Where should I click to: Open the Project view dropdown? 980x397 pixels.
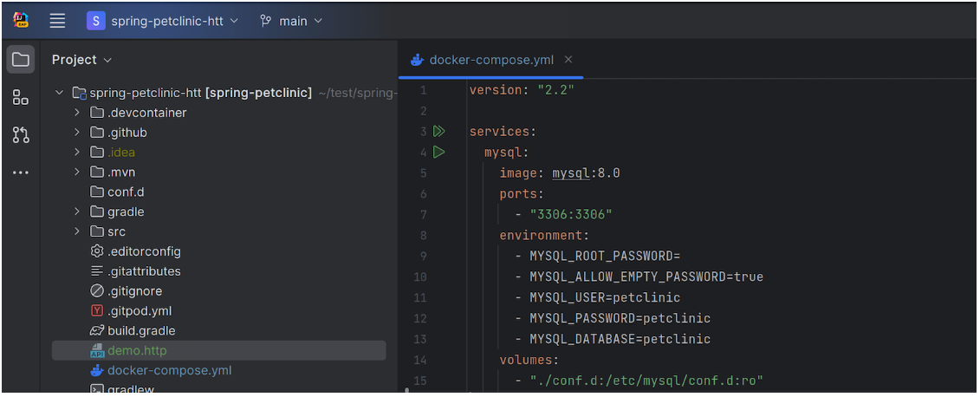(82, 60)
